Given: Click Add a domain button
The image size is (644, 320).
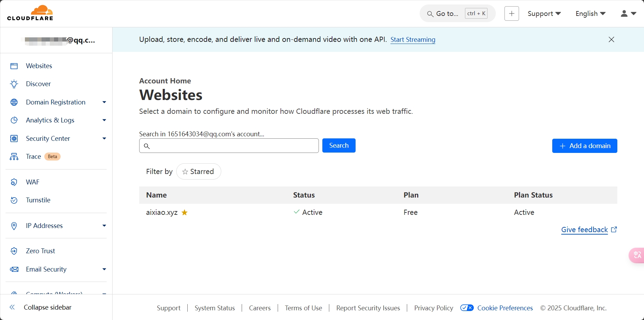Looking at the screenshot, I should coord(585,146).
